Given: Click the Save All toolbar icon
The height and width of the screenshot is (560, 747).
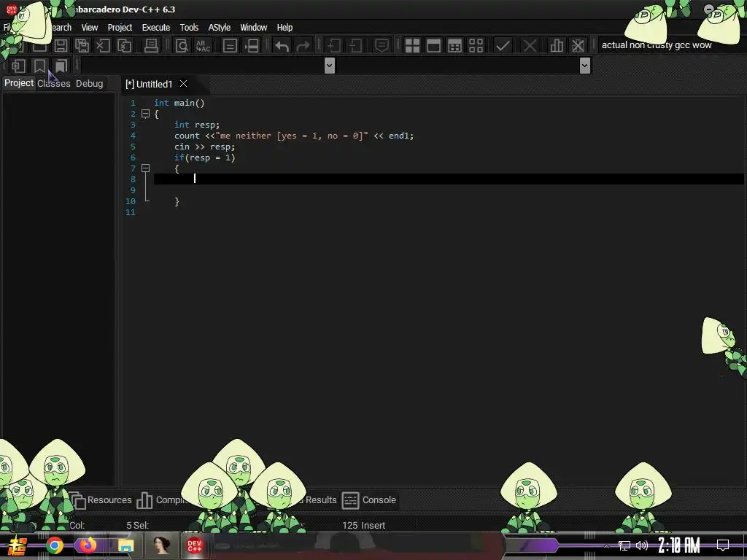Looking at the screenshot, I should 82,46.
